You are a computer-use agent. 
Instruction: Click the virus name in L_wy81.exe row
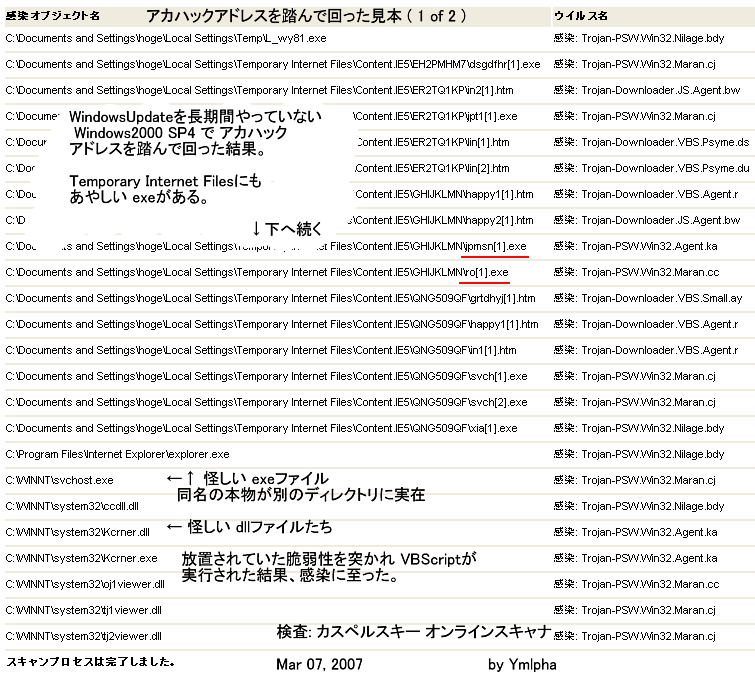point(639,39)
